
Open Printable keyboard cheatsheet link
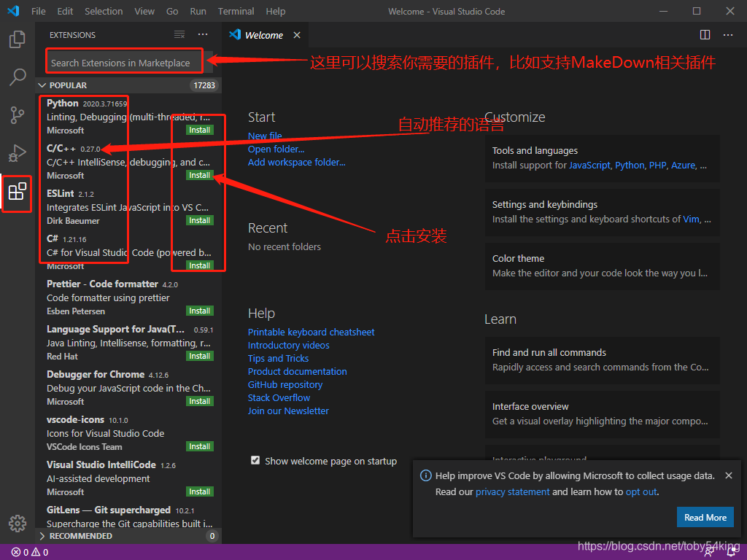[311, 332]
